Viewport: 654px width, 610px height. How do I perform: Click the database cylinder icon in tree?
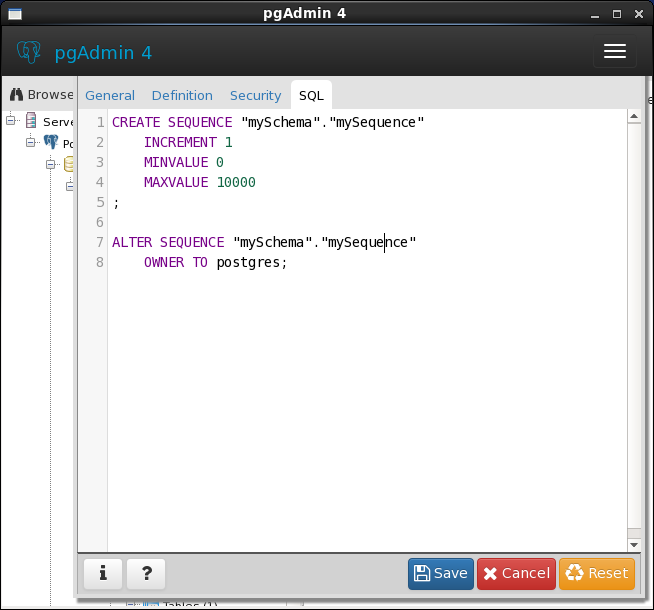(x=70, y=164)
